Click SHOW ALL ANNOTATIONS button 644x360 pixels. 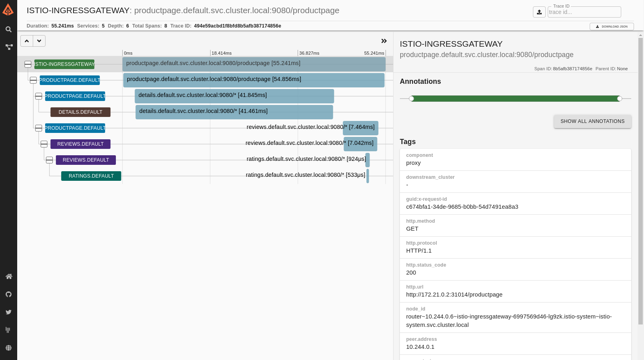pyautogui.click(x=592, y=121)
